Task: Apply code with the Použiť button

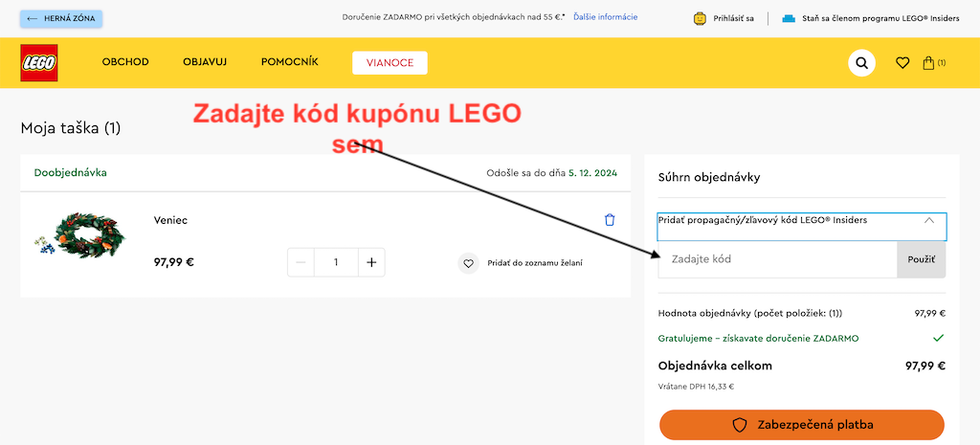Action: click(x=922, y=258)
